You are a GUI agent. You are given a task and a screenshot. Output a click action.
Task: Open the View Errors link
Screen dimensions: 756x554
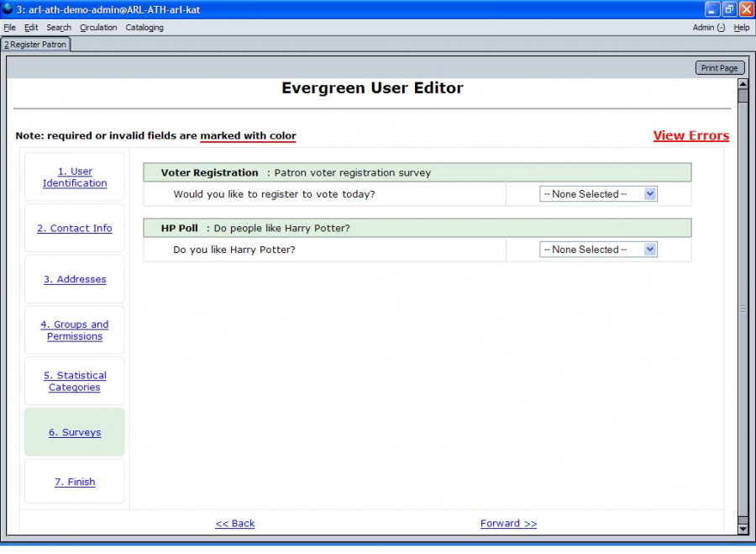690,135
